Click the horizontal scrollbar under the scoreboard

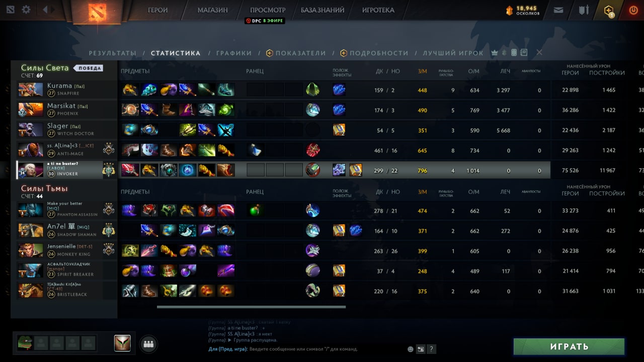coord(251,307)
